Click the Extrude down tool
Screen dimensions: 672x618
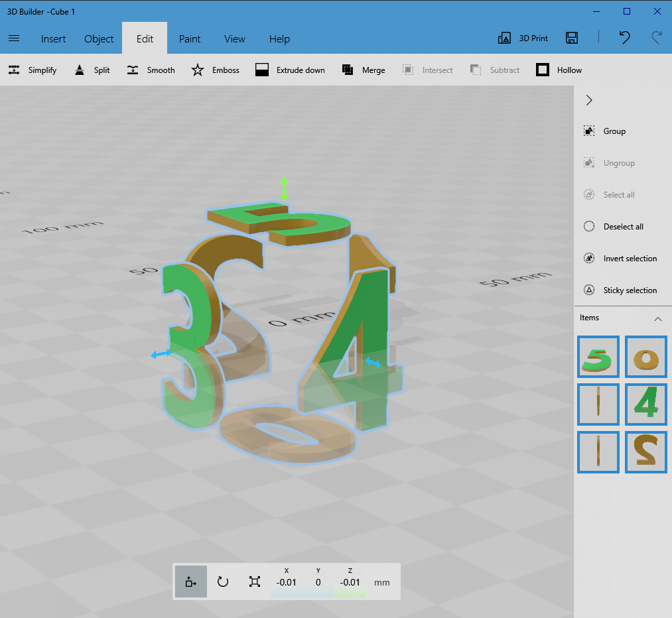pos(290,70)
